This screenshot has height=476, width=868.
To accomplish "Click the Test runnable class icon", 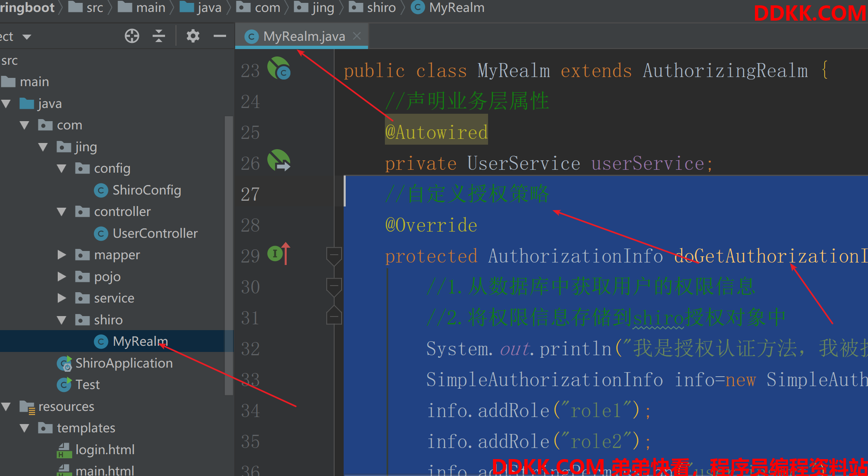I will [64, 385].
